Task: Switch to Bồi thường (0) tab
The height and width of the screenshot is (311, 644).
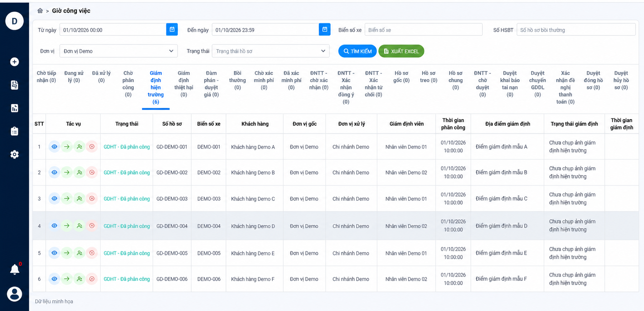Action: [x=237, y=80]
